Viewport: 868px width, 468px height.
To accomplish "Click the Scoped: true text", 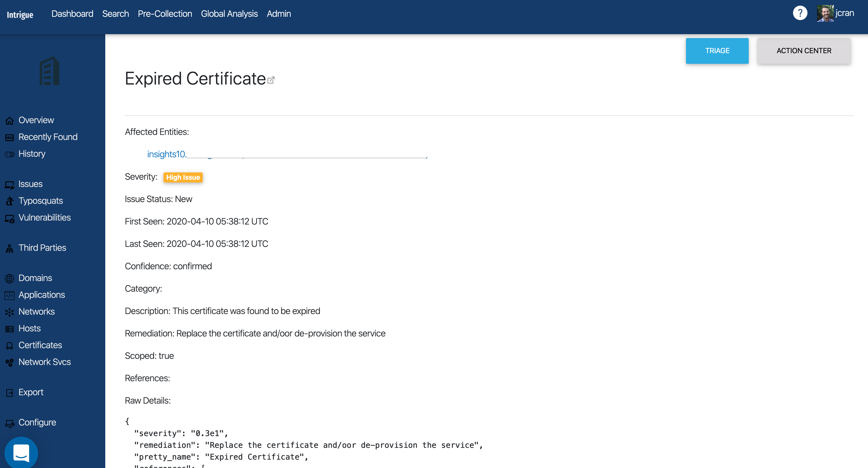I will tap(149, 356).
